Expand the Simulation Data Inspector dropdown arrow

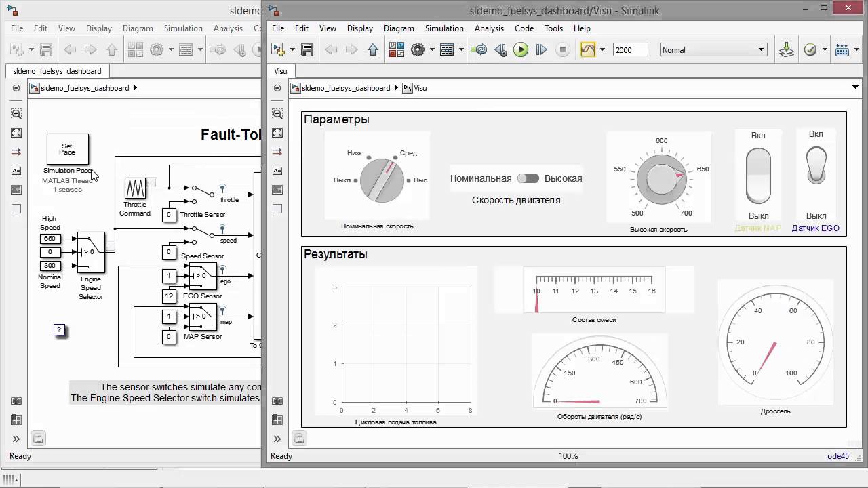tap(601, 49)
